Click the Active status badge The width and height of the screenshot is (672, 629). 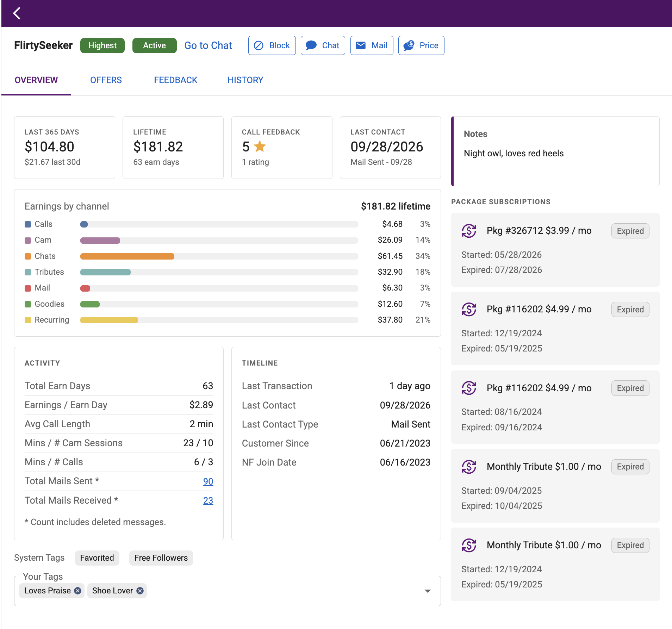pos(155,45)
